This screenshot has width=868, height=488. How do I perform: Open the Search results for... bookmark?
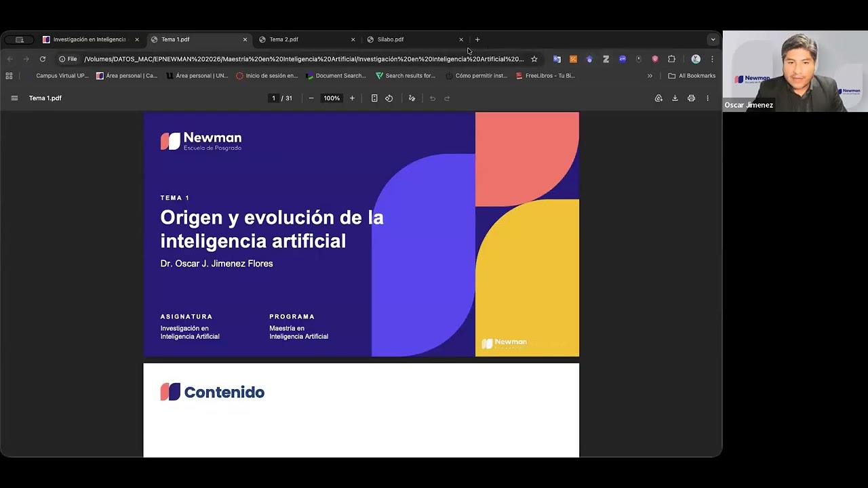click(x=406, y=76)
